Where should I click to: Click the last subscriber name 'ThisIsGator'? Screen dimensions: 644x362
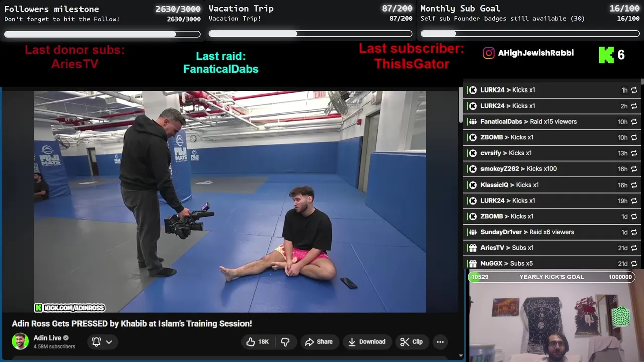tap(412, 64)
